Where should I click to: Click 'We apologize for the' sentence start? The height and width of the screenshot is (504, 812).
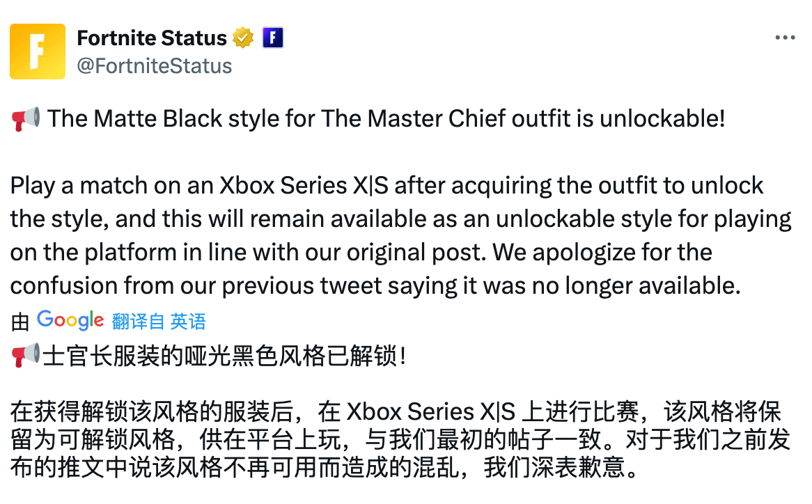coord(602,253)
